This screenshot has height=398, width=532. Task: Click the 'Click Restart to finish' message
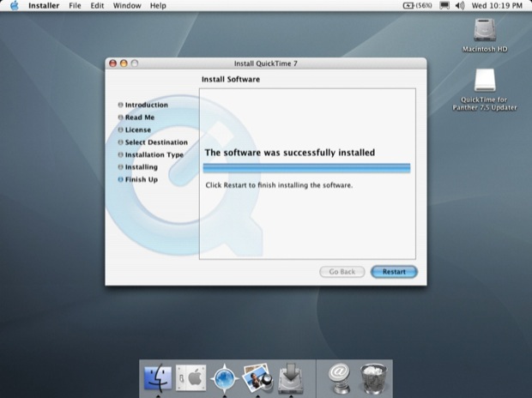279,185
